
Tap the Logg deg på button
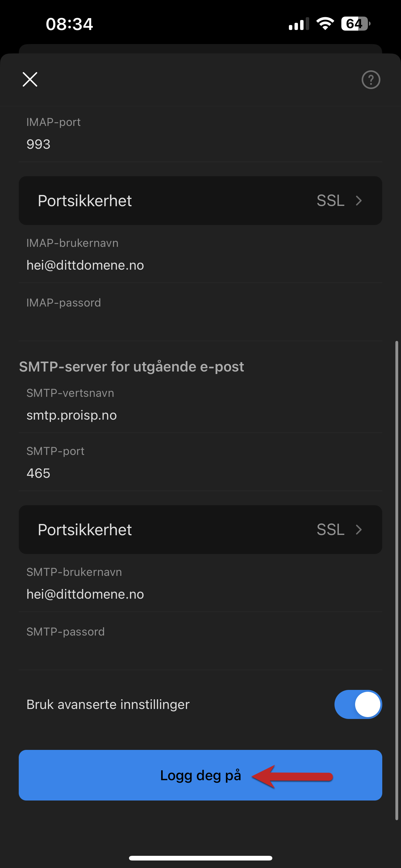point(200,775)
